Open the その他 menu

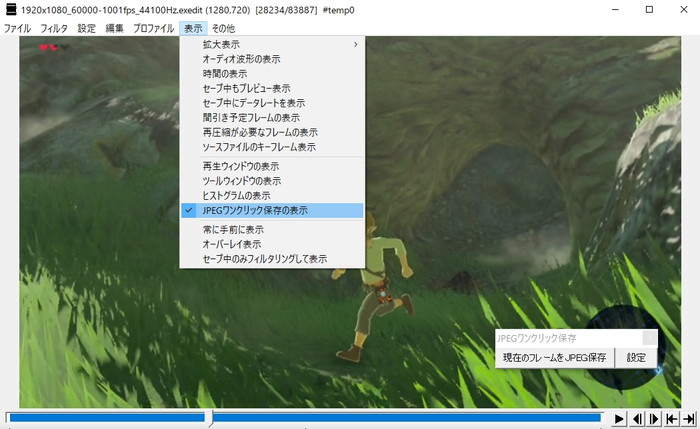coord(223,29)
